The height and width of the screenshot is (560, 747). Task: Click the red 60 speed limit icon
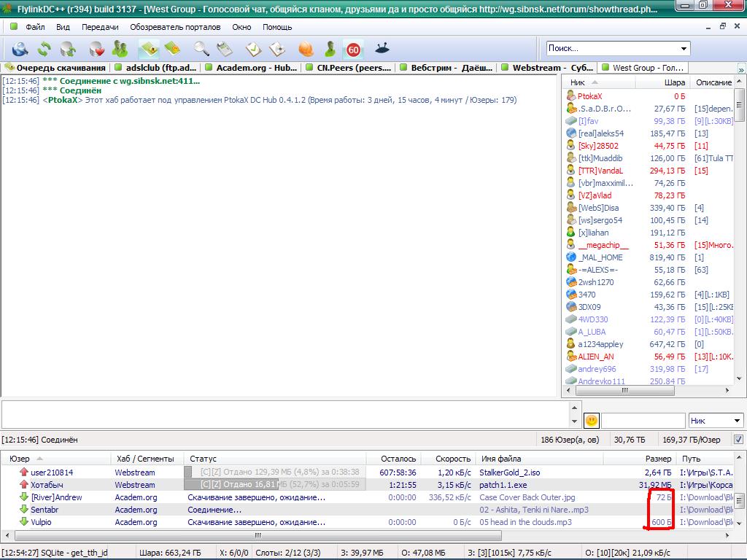pyautogui.click(x=354, y=49)
